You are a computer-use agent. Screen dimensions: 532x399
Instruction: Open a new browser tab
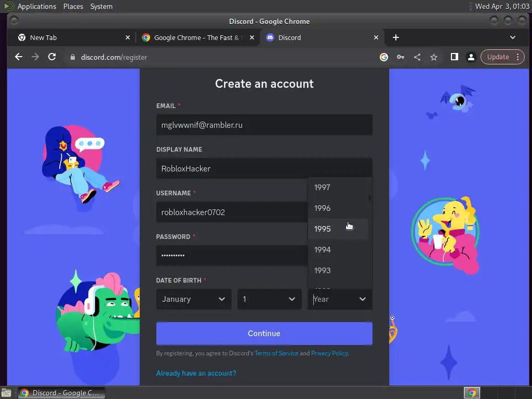point(395,37)
